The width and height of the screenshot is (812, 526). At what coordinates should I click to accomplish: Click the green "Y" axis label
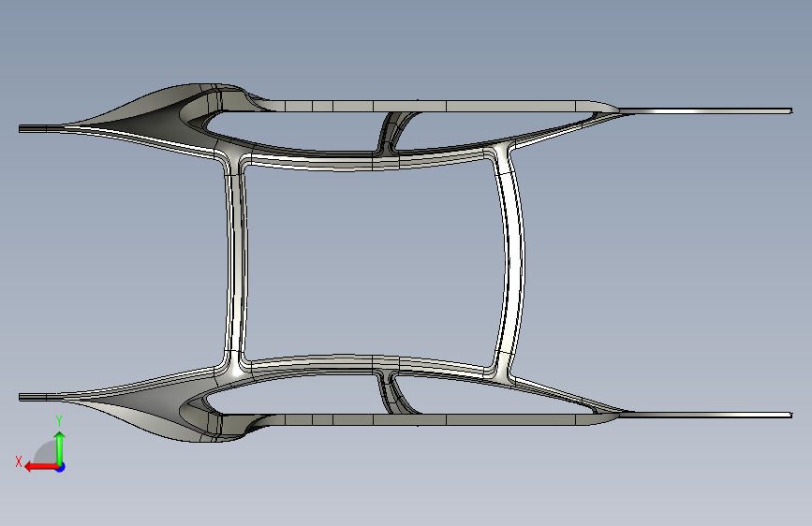59,421
